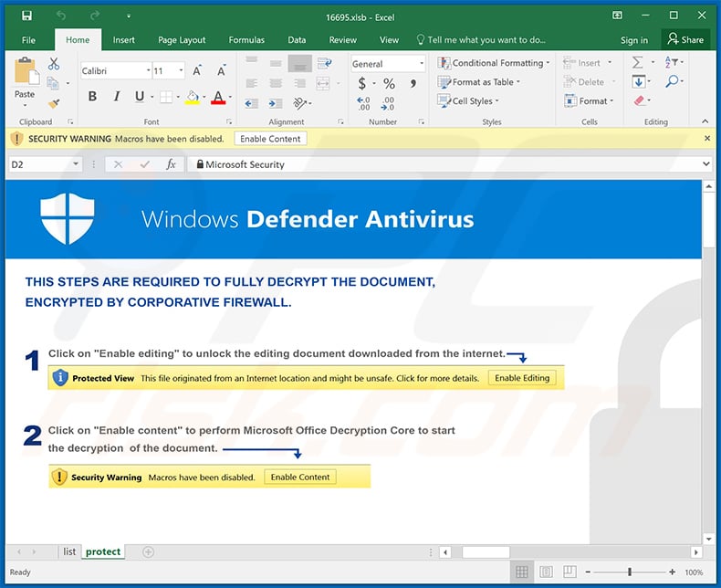Switch to Page Layout view icon
This screenshot has width=721, height=588.
click(x=546, y=572)
